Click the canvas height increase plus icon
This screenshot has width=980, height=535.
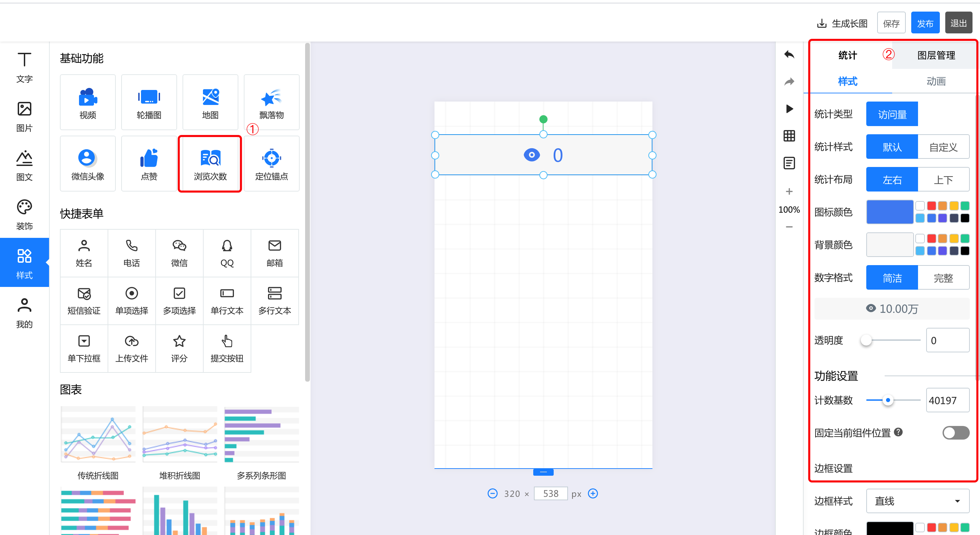tap(593, 493)
